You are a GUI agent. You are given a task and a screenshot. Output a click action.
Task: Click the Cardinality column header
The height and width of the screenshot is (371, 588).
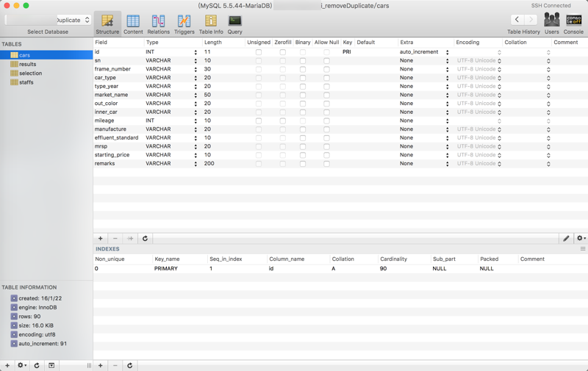point(404,259)
